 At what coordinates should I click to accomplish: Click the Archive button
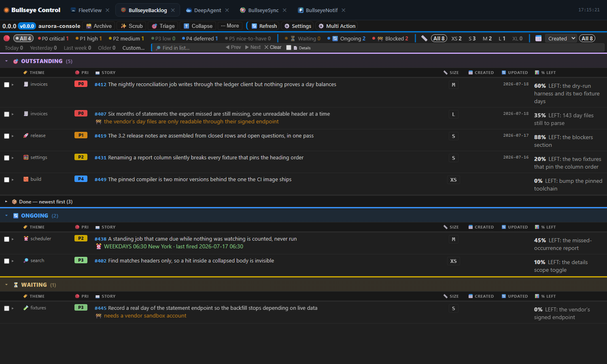tap(99, 26)
